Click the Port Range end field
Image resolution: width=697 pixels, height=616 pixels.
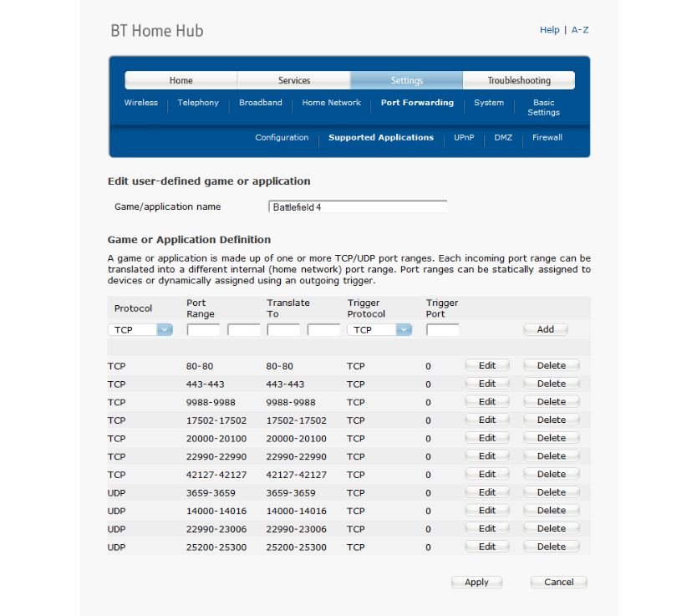[243, 330]
